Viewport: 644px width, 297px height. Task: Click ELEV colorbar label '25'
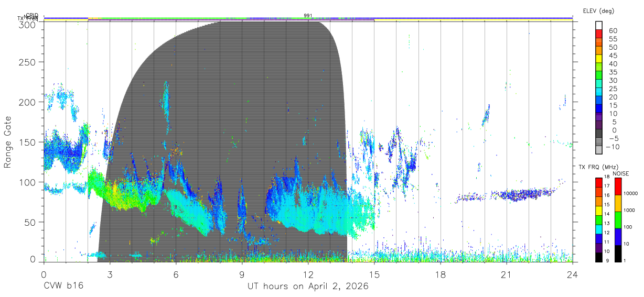click(x=613, y=89)
